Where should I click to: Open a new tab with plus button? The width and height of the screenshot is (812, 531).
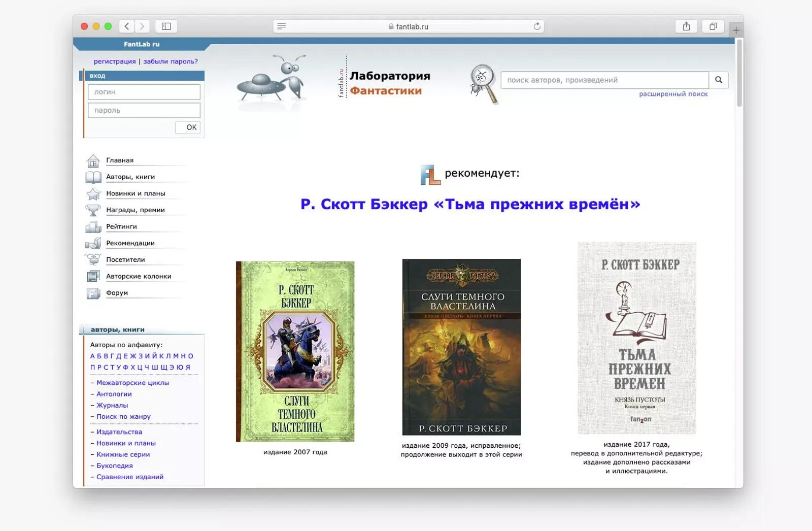[736, 30]
